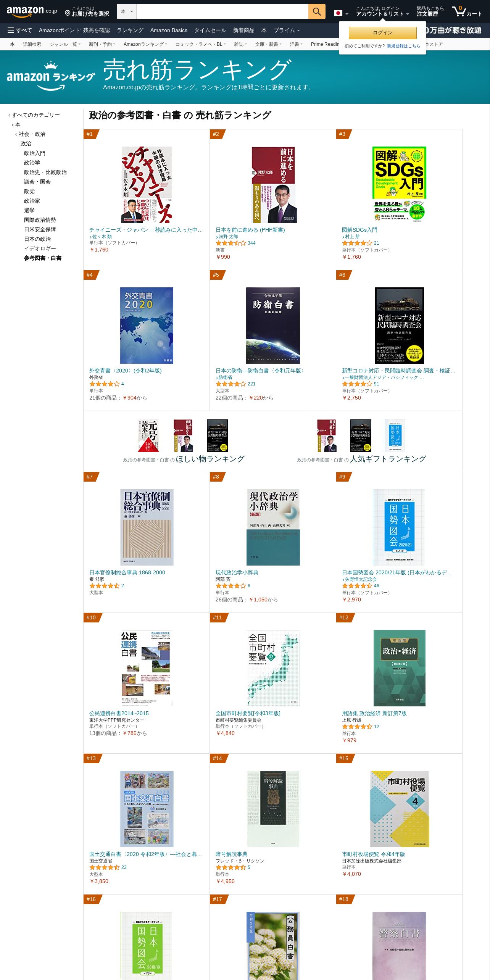Click the Amazon ランキング crown logo

51,76
